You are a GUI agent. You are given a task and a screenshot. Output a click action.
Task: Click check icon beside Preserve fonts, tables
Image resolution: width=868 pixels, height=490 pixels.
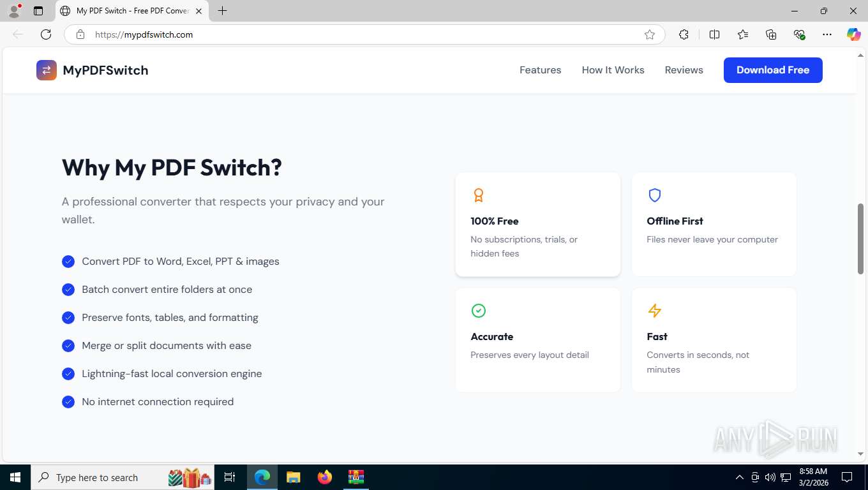[x=68, y=318]
